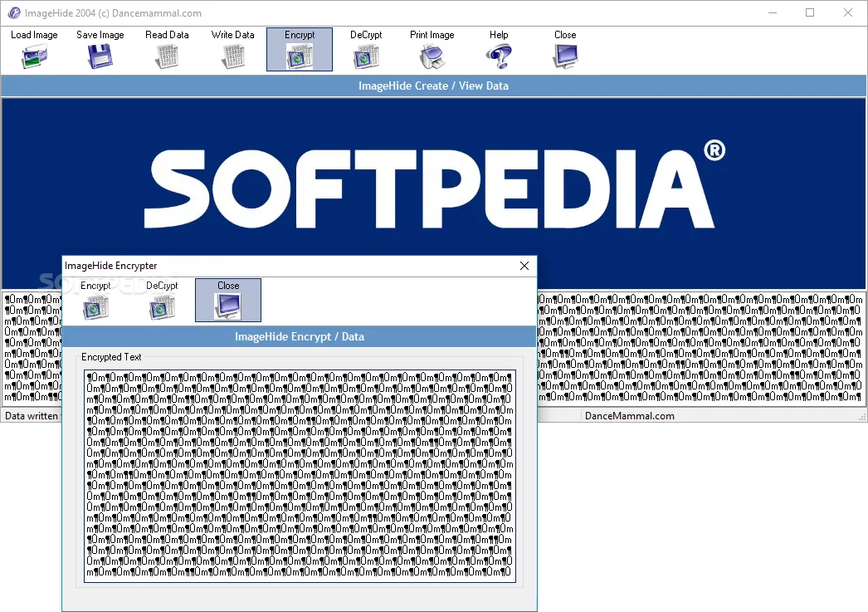The width and height of the screenshot is (868, 612).
Task: Click the DanceMammal.com status bar text
Action: (x=629, y=416)
